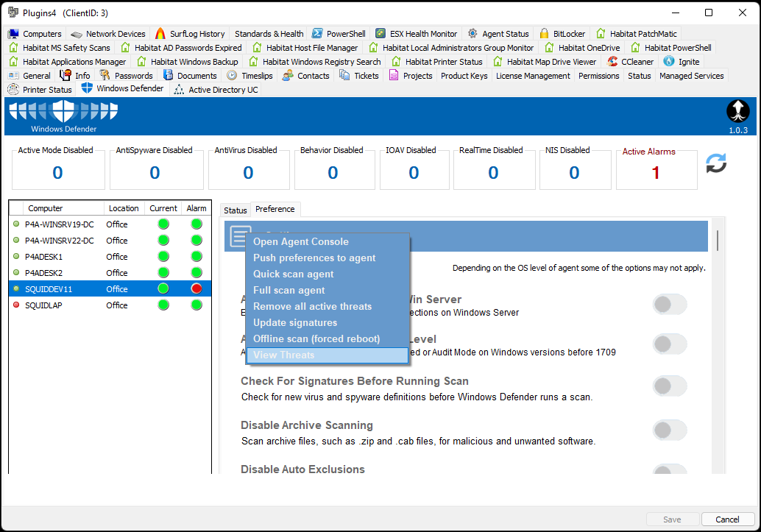
Task: Click the Active Alarms counter box
Action: click(656, 171)
